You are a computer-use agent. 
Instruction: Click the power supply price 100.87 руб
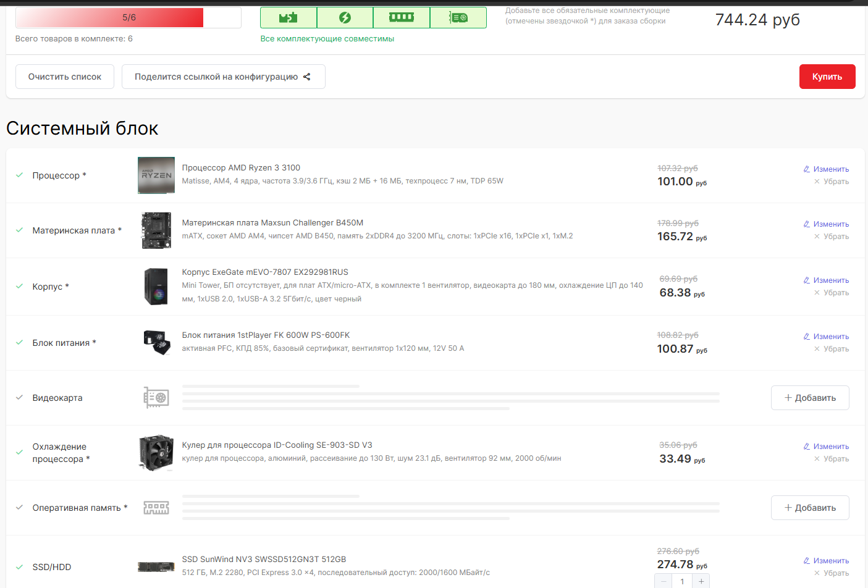(x=682, y=349)
